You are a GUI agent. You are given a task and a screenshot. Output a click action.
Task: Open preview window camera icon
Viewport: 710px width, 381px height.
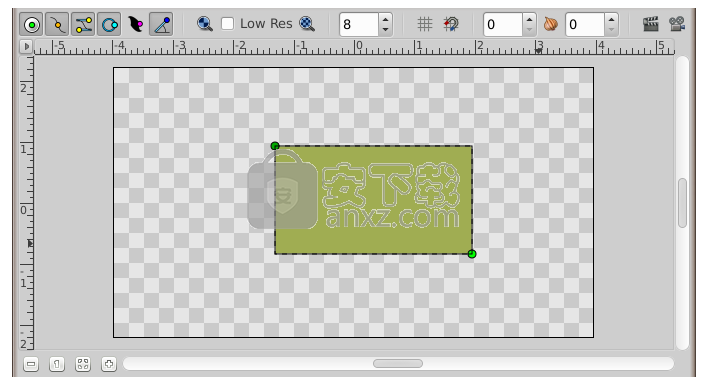click(x=677, y=24)
